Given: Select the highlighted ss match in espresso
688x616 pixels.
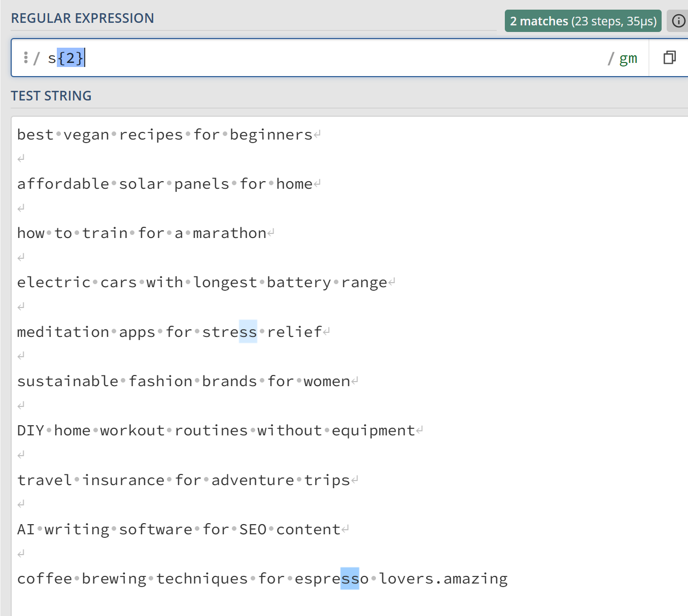Looking at the screenshot, I should (351, 578).
